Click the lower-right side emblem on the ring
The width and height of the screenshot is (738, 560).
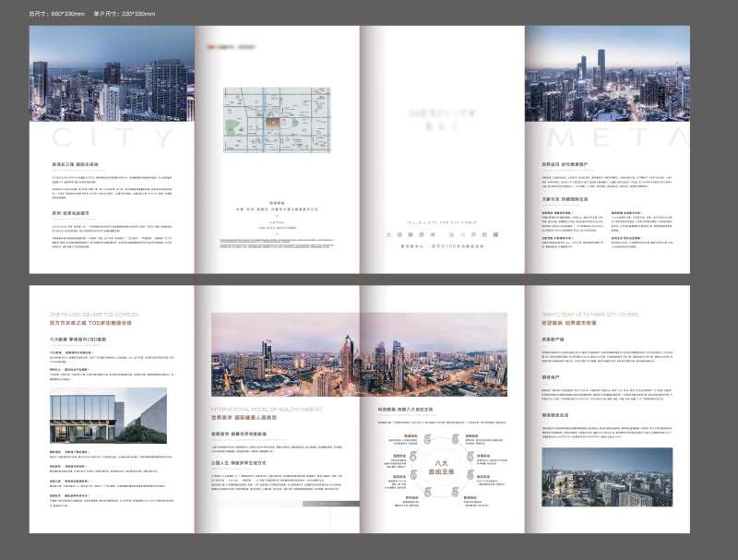coord(471,475)
